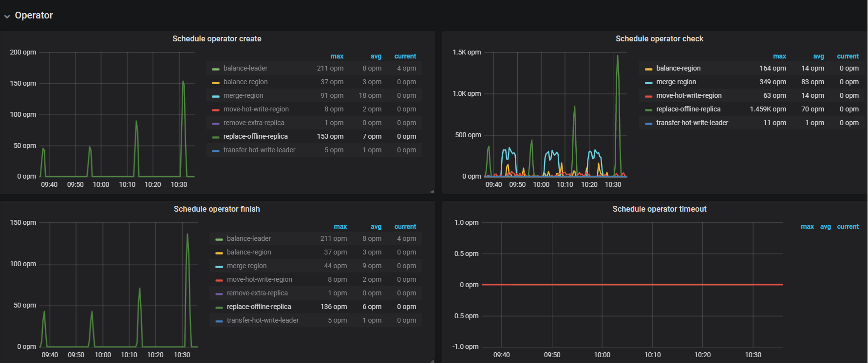Sort check panel legend by avg
The height and width of the screenshot is (363, 868).
coord(818,56)
